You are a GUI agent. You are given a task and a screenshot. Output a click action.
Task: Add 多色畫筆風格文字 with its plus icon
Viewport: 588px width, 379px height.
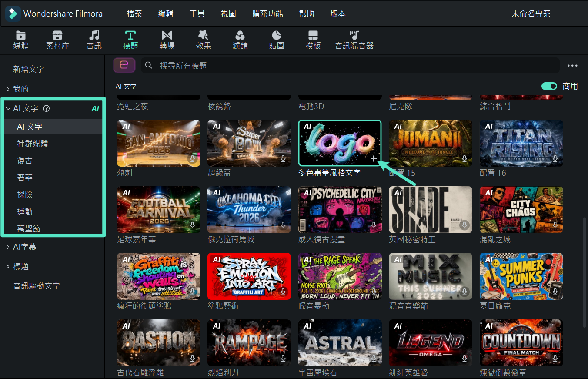coord(374,159)
